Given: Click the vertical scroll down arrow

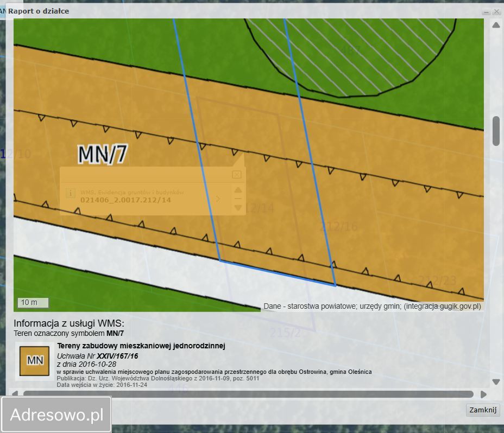Looking at the screenshot, I should (x=496, y=382).
